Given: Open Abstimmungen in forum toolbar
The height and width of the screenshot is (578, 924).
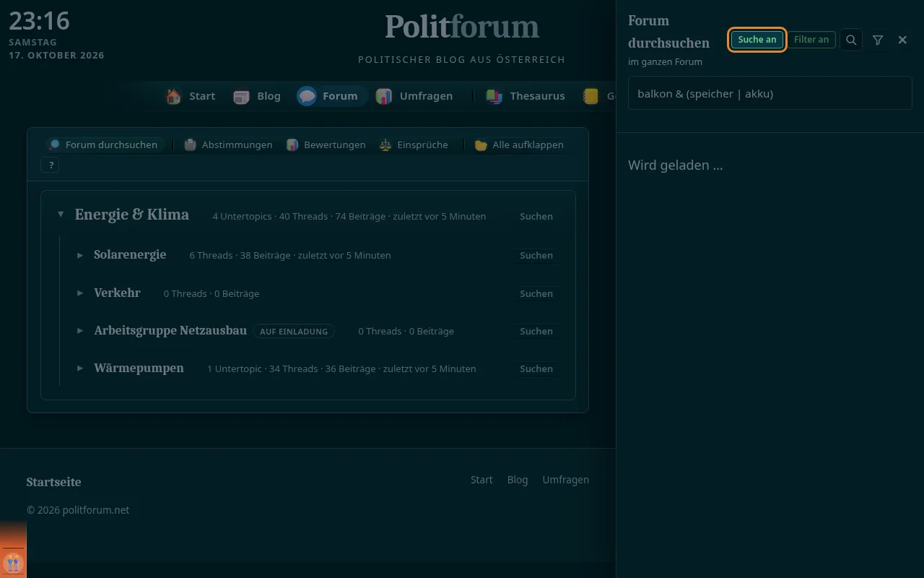Looking at the screenshot, I should pyautogui.click(x=228, y=144).
